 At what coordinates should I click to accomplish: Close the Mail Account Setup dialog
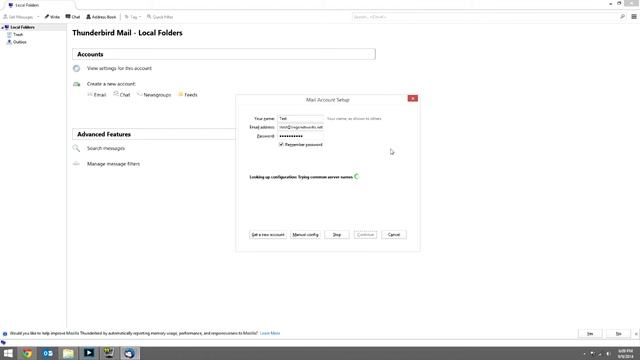pyautogui.click(x=413, y=98)
